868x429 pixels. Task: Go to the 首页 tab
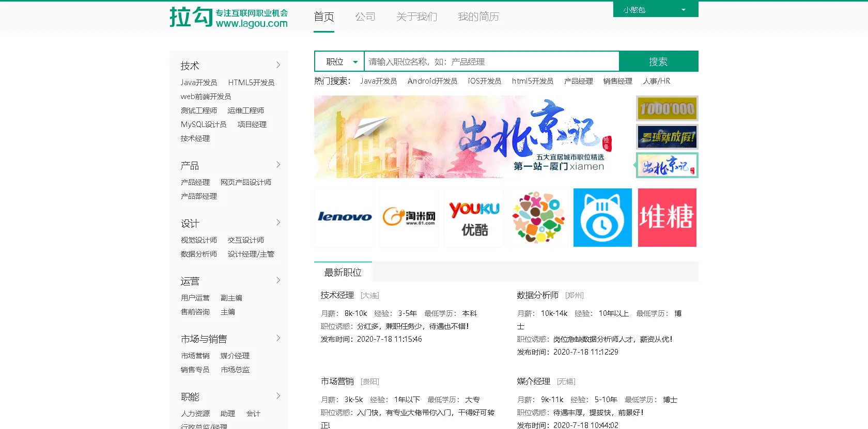[324, 17]
